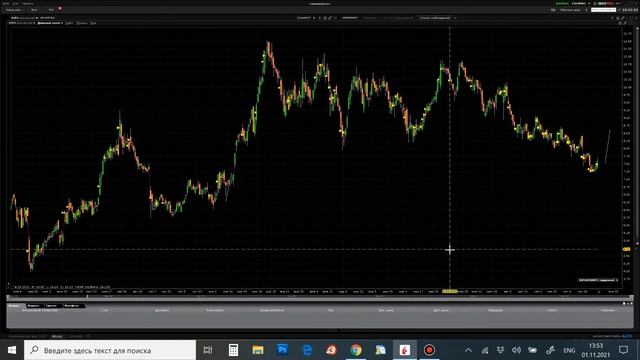
Task: Switch to the Сделки tab in bottom panel
Action: [x=53, y=305]
